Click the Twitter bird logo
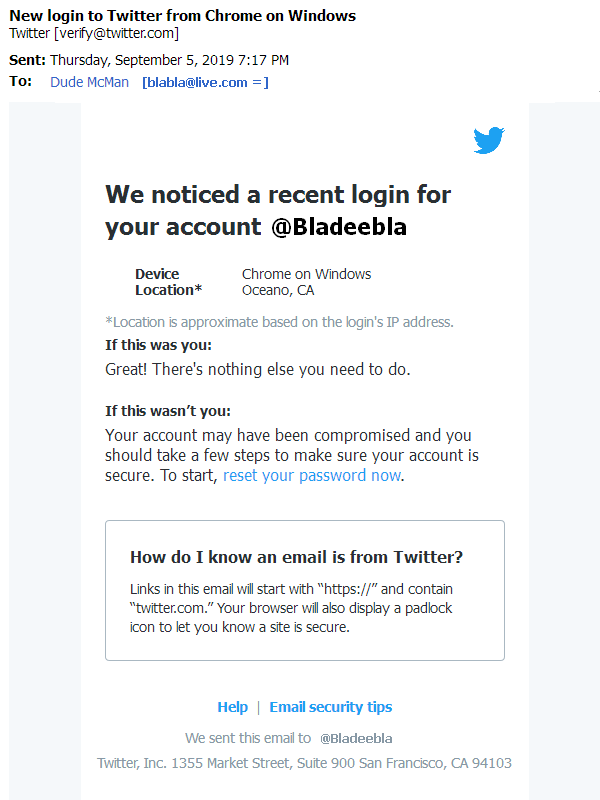Viewport: 600px width, 800px height. [489, 141]
